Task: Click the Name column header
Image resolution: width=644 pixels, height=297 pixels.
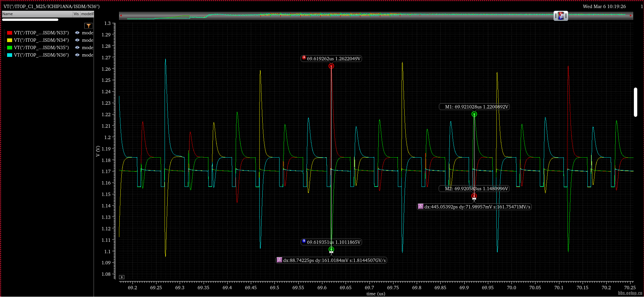Action: coord(37,14)
